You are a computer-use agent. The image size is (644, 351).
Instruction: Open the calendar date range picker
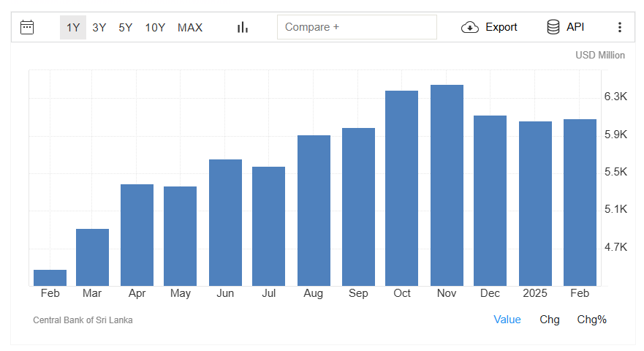[x=27, y=27]
